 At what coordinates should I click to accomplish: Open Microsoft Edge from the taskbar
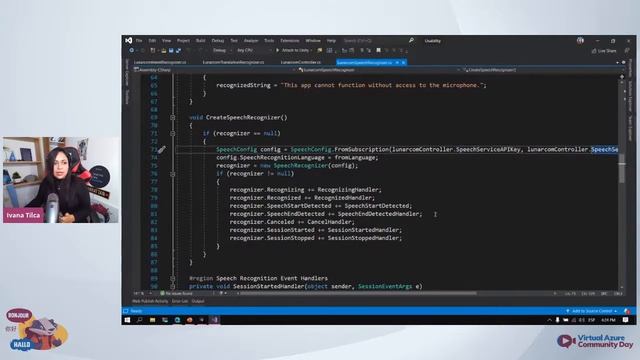177,320
